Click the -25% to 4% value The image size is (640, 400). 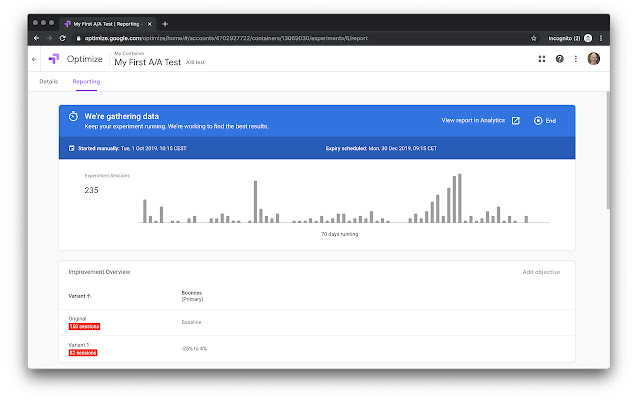pos(194,349)
